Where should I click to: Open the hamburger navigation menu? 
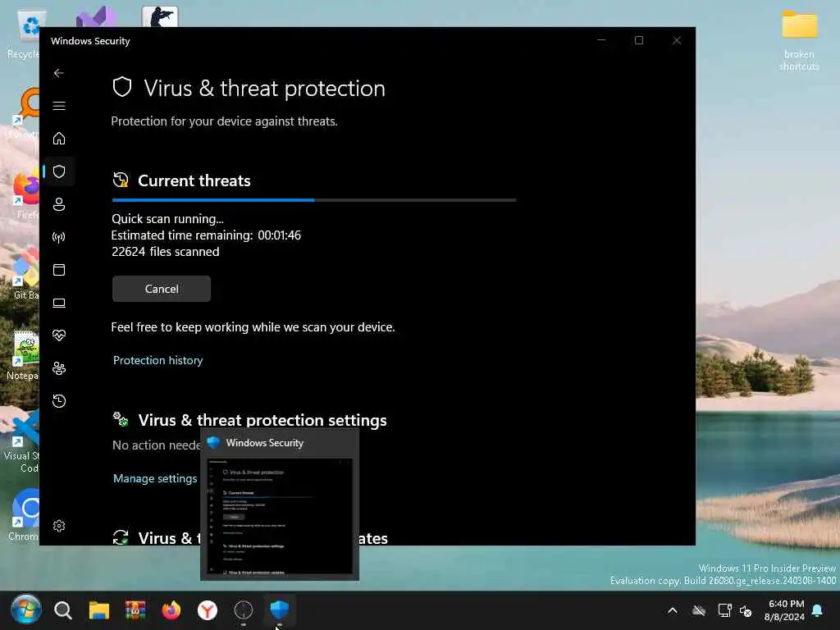click(59, 106)
